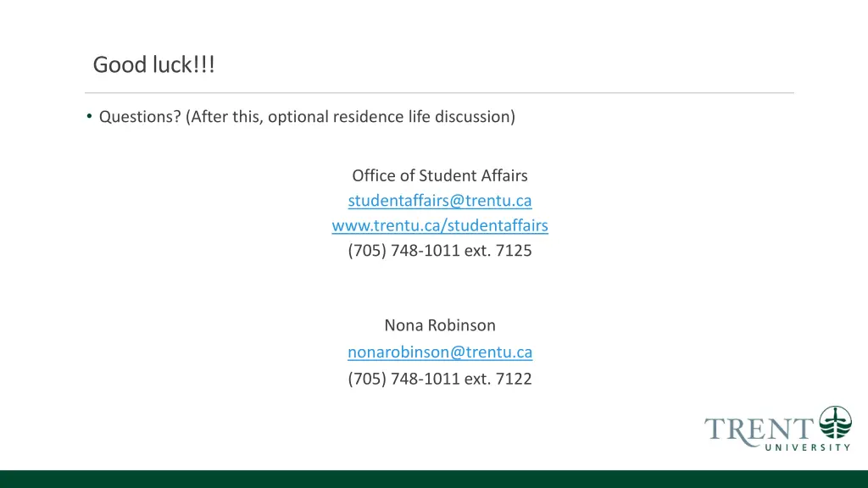Screen dimensions: 868x488
Task: Click the Trent University crest icon
Action: (x=835, y=423)
